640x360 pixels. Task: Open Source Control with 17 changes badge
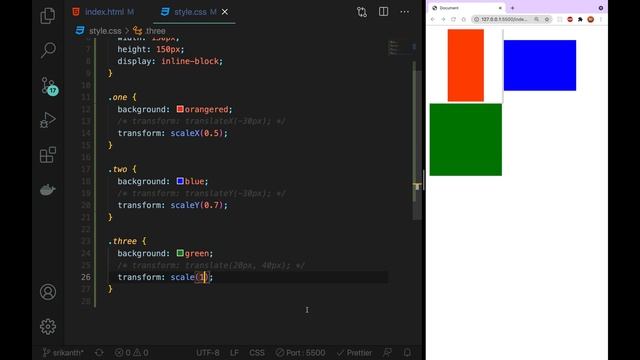click(49, 86)
